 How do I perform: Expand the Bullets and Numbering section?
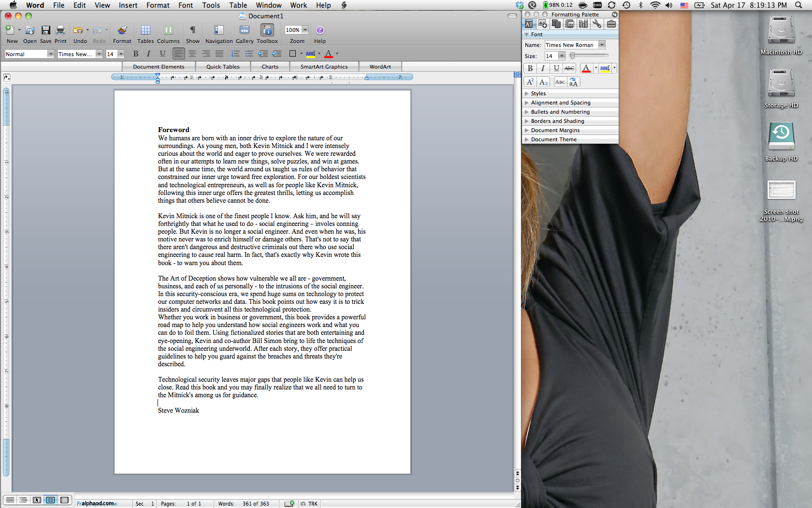click(527, 112)
